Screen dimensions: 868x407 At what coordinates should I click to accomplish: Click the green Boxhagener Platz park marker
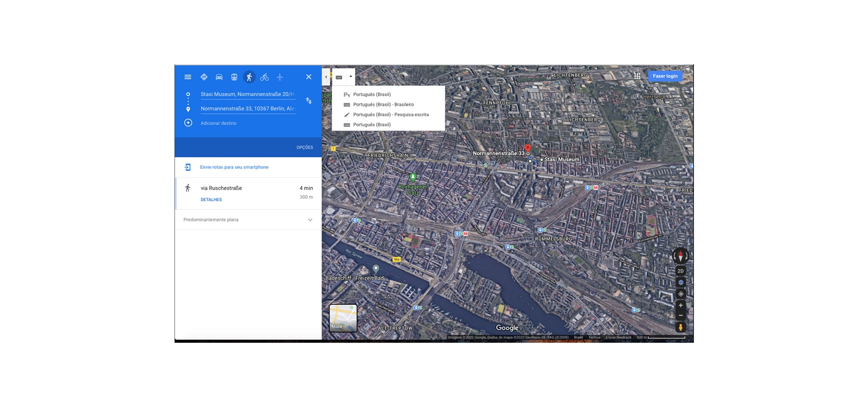coord(413,177)
